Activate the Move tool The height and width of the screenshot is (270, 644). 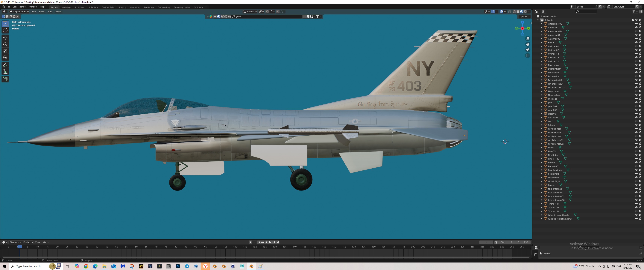click(x=5, y=37)
